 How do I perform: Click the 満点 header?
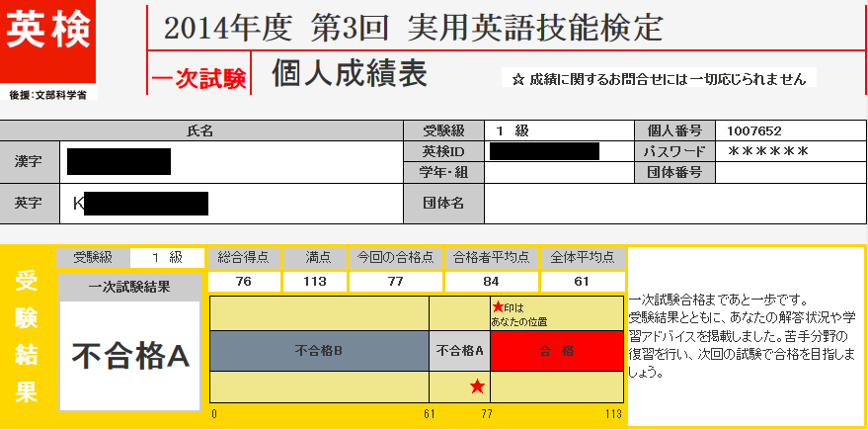coord(314,258)
